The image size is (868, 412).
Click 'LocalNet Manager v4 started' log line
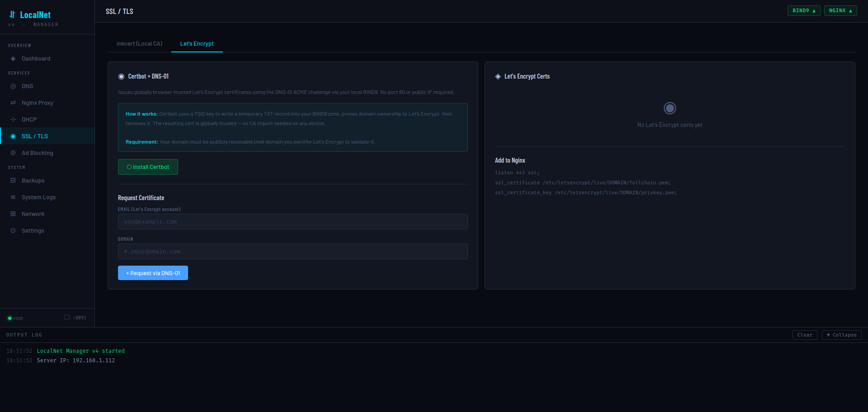(81, 351)
